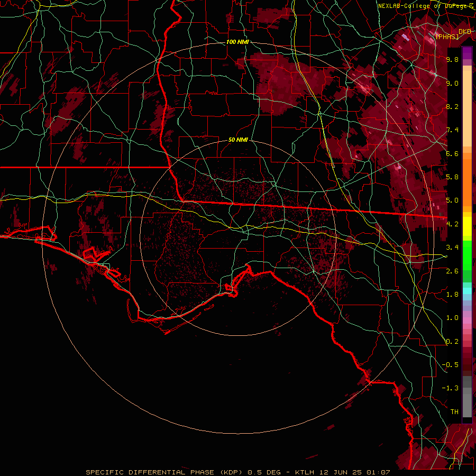This screenshot has width=476, height=476.
Task: Select the 2.6 value on the scale
Action: pyautogui.click(x=452, y=271)
